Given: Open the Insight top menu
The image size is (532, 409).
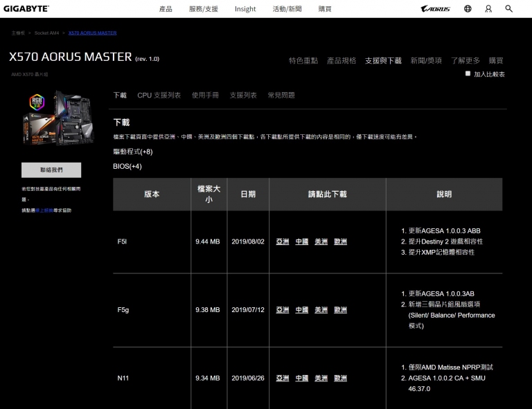Looking at the screenshot, I should (245, 9).
